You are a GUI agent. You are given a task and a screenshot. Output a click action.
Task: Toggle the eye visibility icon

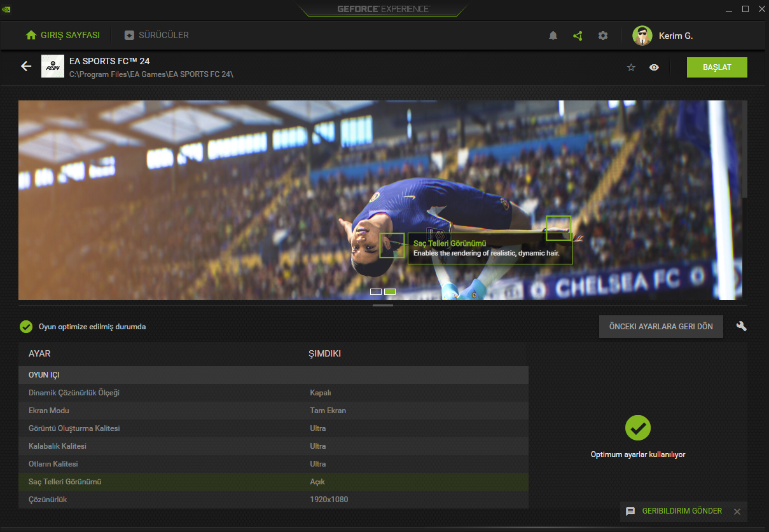[x=654, y=67]
